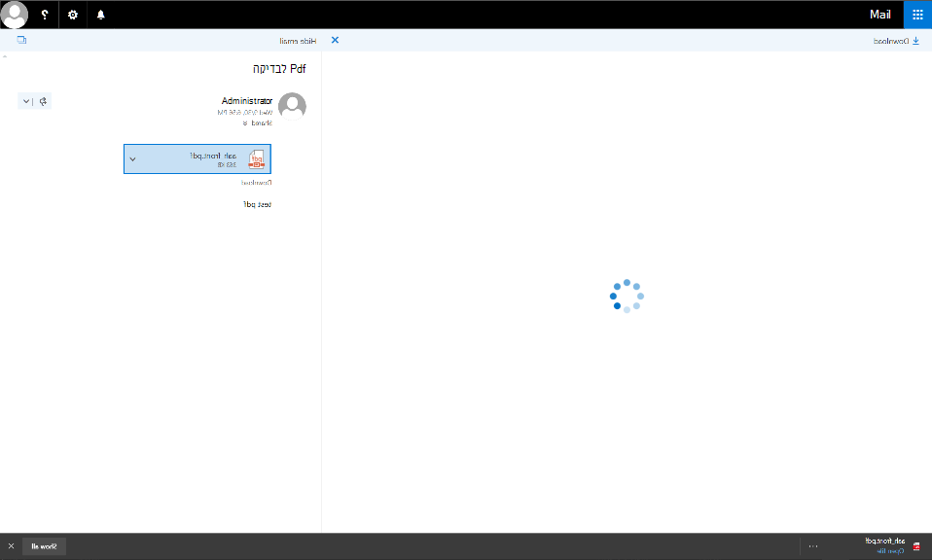Image resolution: width=932 pixels, height=560 pixels.
Task: Click the Administrator sender avatar
Action: pyautogui.click(x=293, y=106)
